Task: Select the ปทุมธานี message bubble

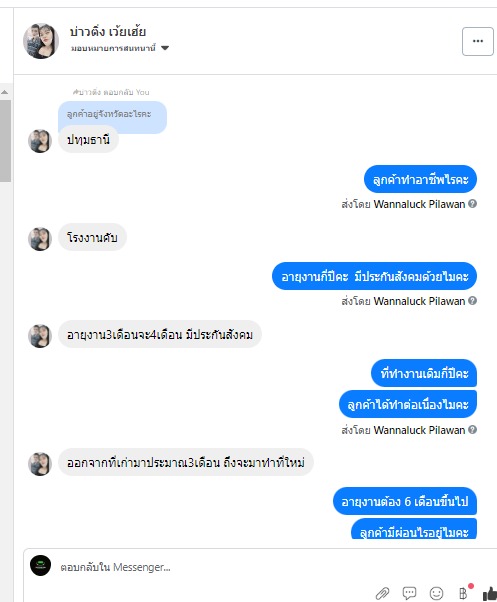Action: tap(88, 140)
